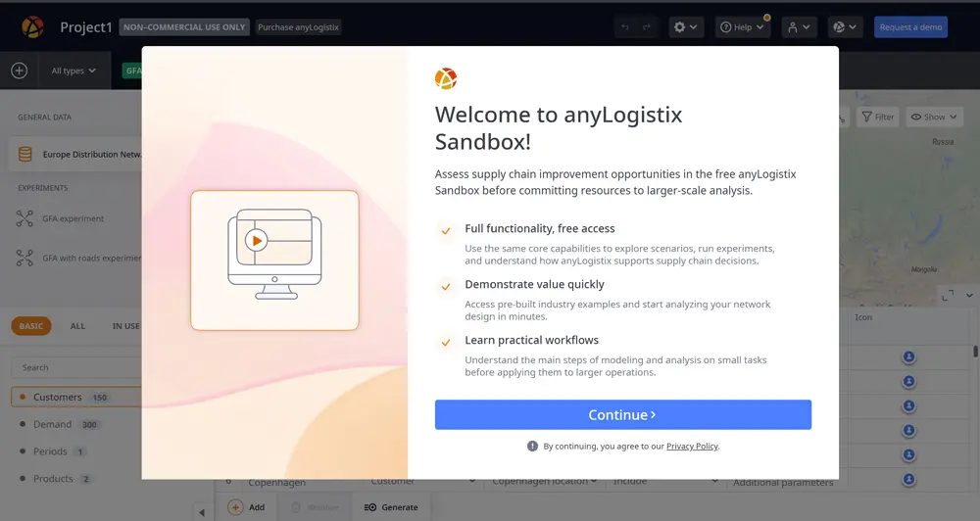Click the checkmark beside Learn practical workflows
Viewport: 980px width, 521px height.
click(x=446, y=343)
